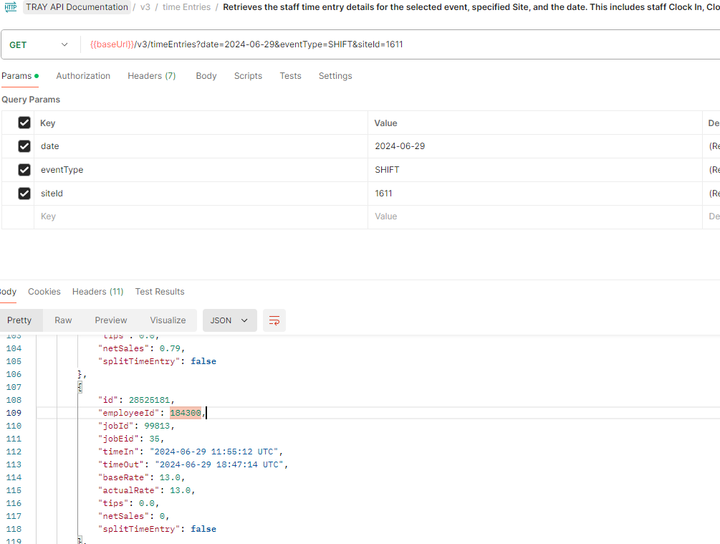
Task: Open the JSON format dropdown
Action: [x=230, y=320]
